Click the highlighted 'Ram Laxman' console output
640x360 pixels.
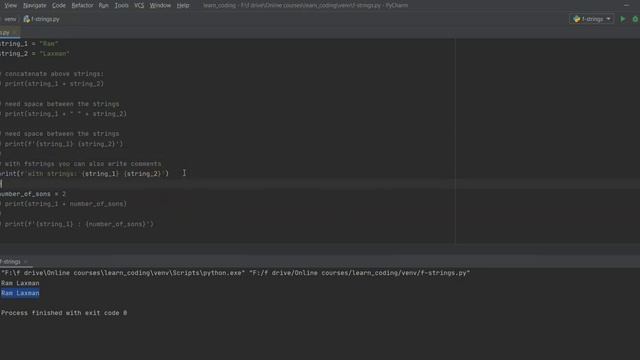click(20, 293)
